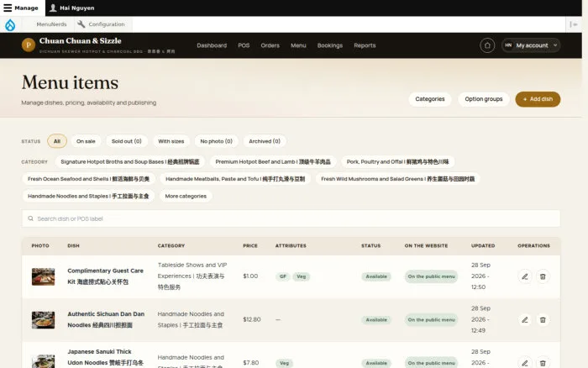This screenshot has width=588, height=368.
Task: Click the Configuration wrench item
Action: (x=102, y=24)
